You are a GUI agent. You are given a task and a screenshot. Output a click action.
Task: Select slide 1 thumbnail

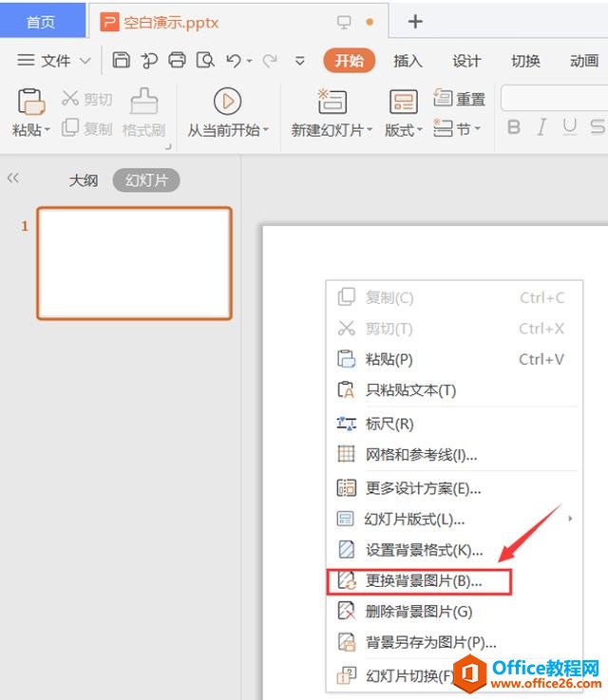tap(134, 263)
